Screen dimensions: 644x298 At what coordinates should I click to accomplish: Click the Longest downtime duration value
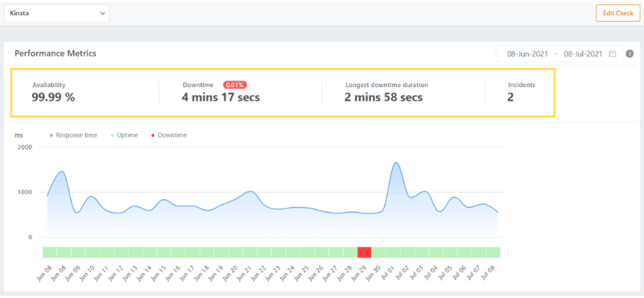pyautogui.click(x=384, y=97)
